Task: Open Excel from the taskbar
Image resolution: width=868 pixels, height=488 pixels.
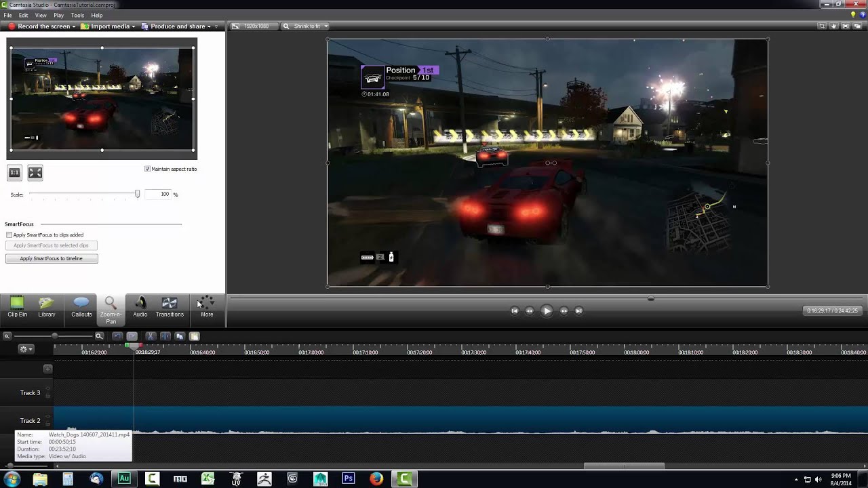Action: point(208,479)
